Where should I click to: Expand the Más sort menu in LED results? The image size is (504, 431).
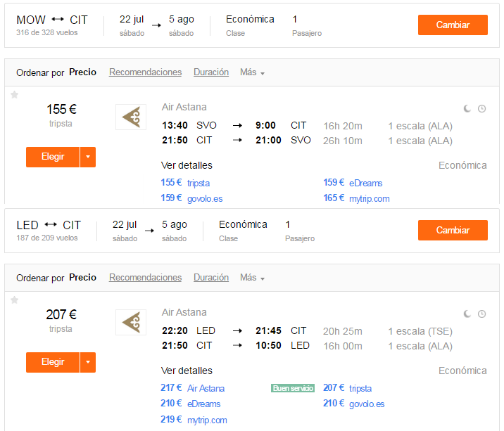point(252,278)
